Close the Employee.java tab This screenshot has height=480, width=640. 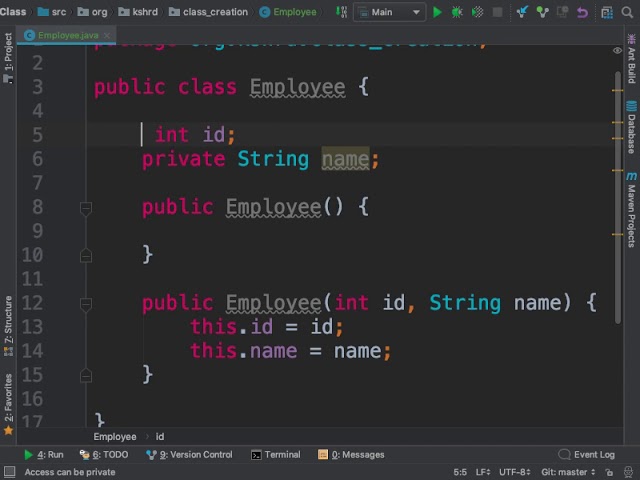pos(107,36)
